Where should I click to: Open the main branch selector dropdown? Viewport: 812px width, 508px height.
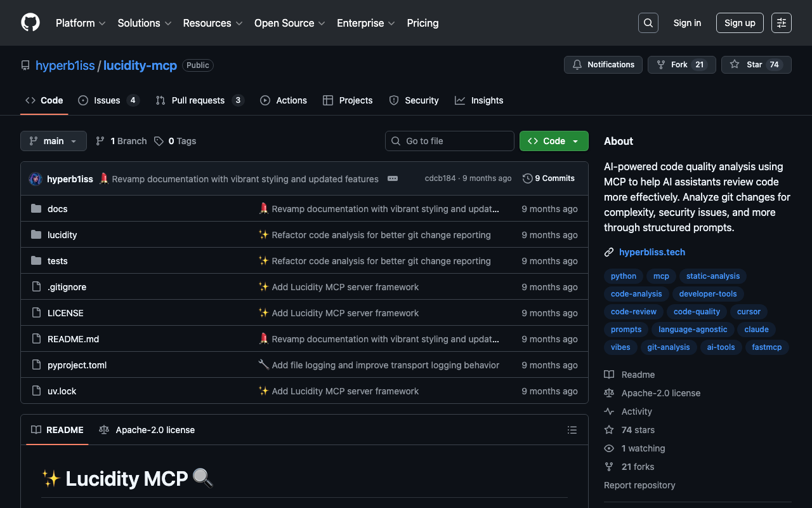click(53, 141)
